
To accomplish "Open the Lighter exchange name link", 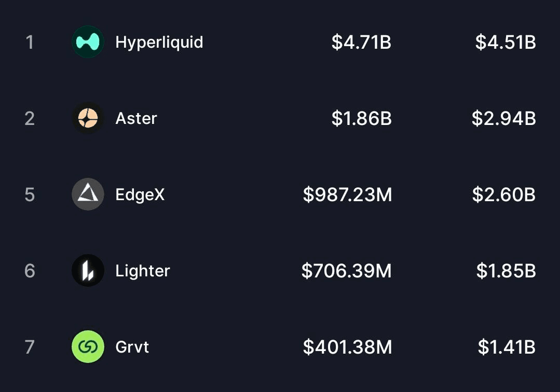I will tap(142, 271).
